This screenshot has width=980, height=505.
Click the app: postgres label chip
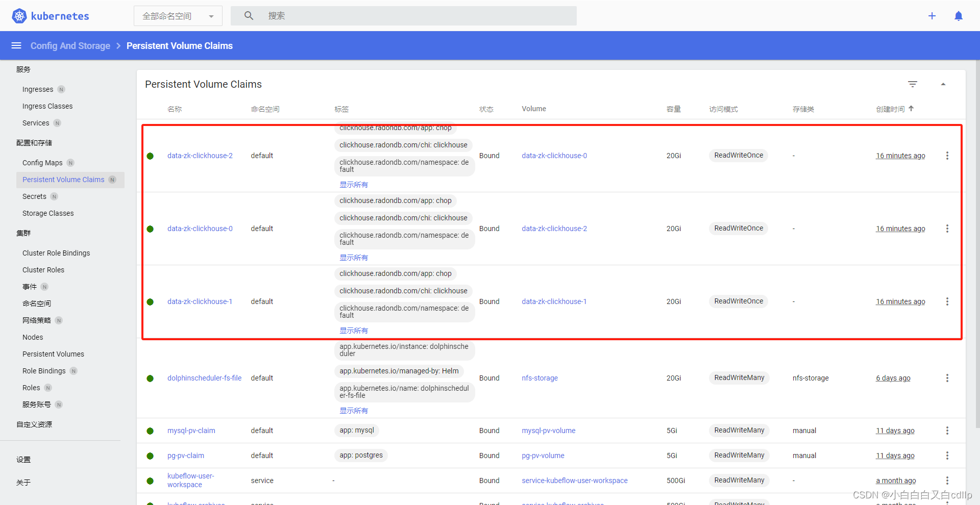coord(361,455)
